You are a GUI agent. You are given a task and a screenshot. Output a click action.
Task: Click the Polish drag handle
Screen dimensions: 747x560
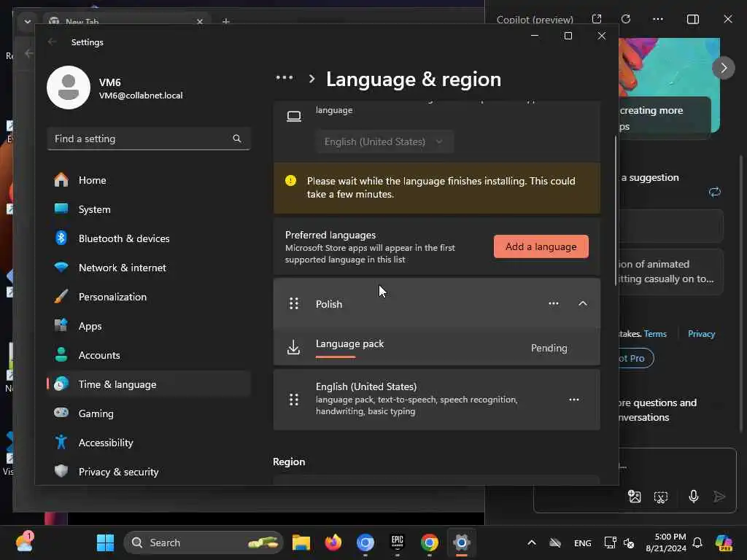click(294, 303)
